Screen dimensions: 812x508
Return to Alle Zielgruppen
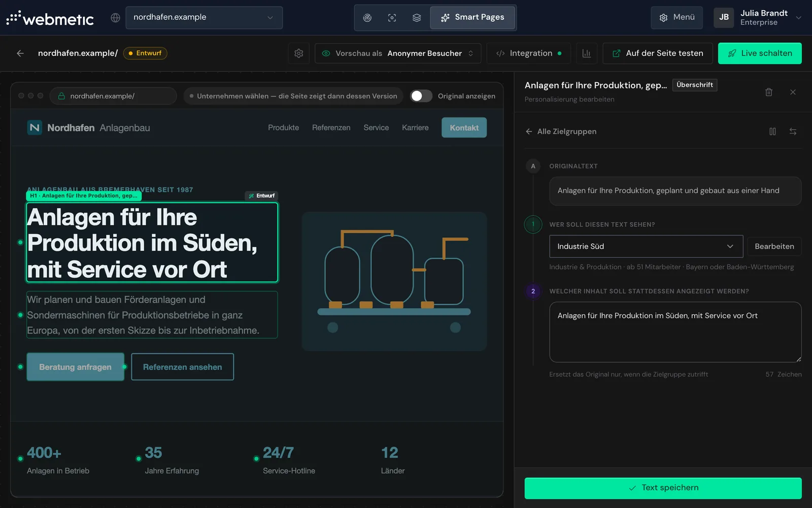pyautogui.click(x=561, y=132)
